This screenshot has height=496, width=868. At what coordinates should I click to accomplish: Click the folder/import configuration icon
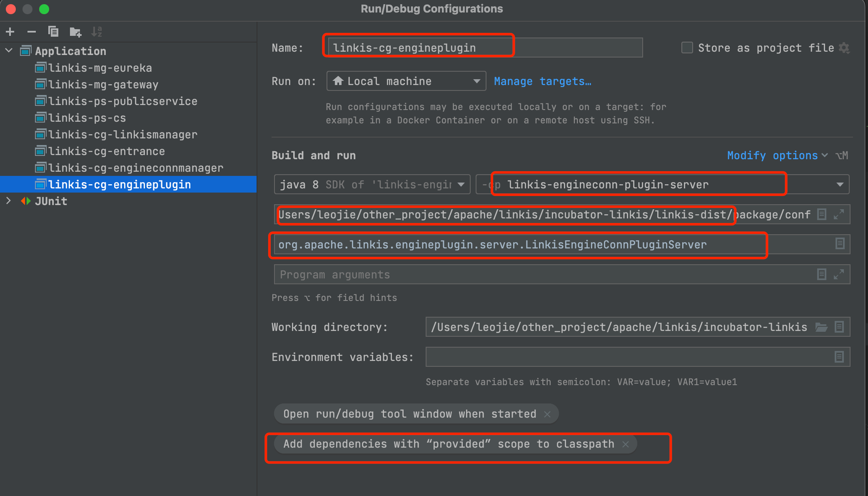tap(75, 31)
